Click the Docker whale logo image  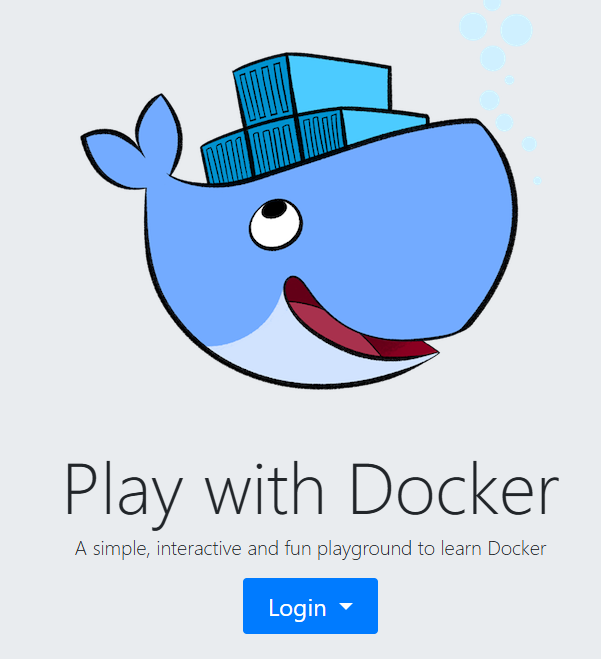pyautogui.click(x=310, y=194)
